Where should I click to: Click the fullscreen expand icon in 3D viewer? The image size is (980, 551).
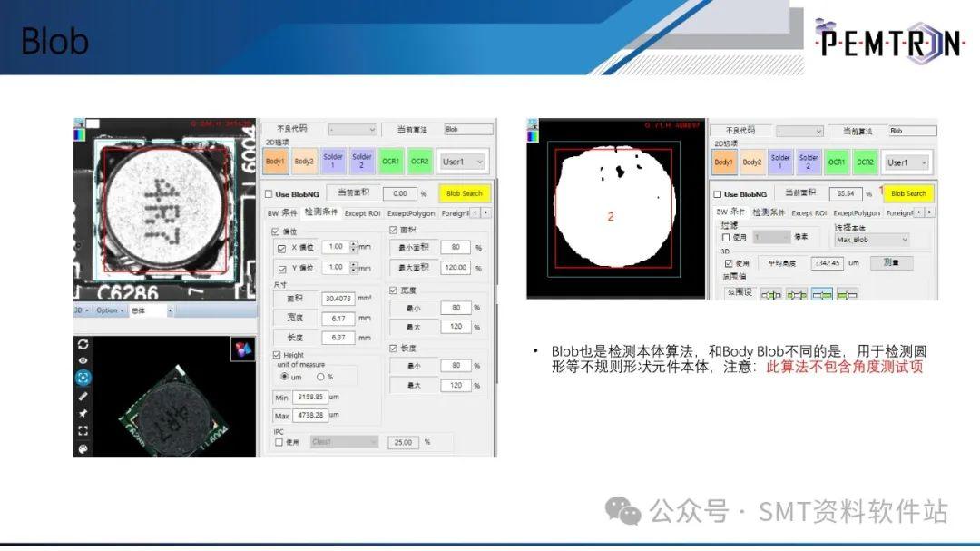point(83,429)
